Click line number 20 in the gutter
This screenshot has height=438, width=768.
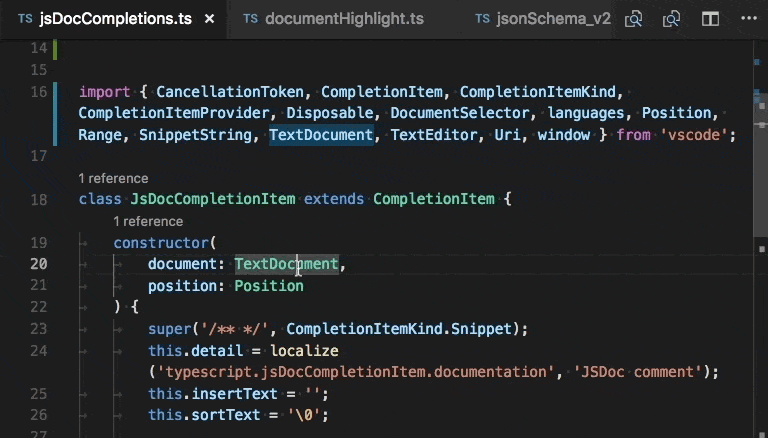click(x=39, y=264)
